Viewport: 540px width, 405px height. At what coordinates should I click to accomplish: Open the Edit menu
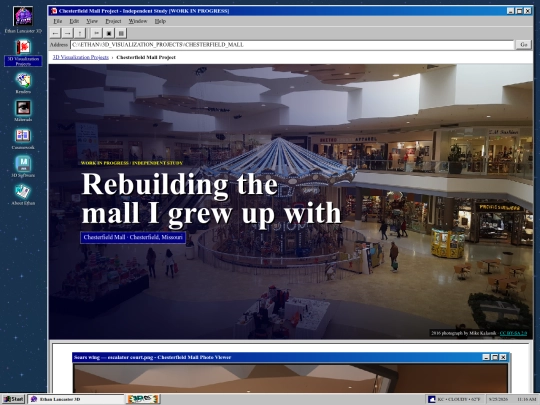tap(74, 21)
